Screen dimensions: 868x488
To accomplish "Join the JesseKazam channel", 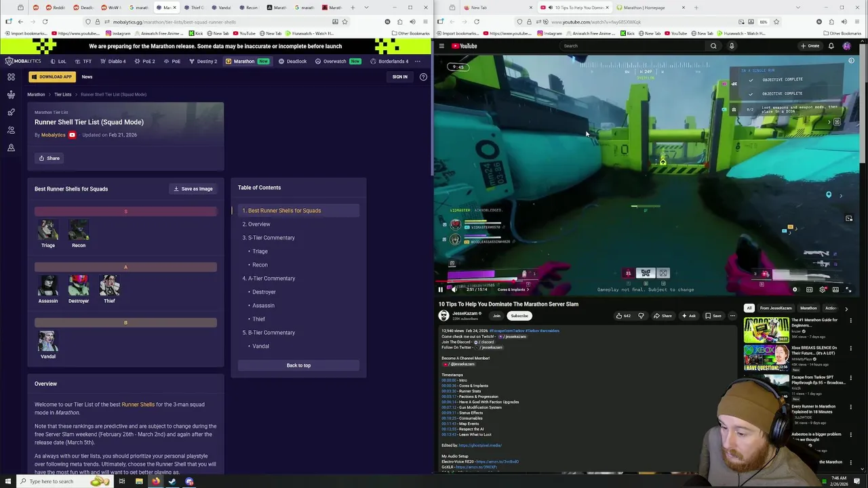I will tap(496, 316).
